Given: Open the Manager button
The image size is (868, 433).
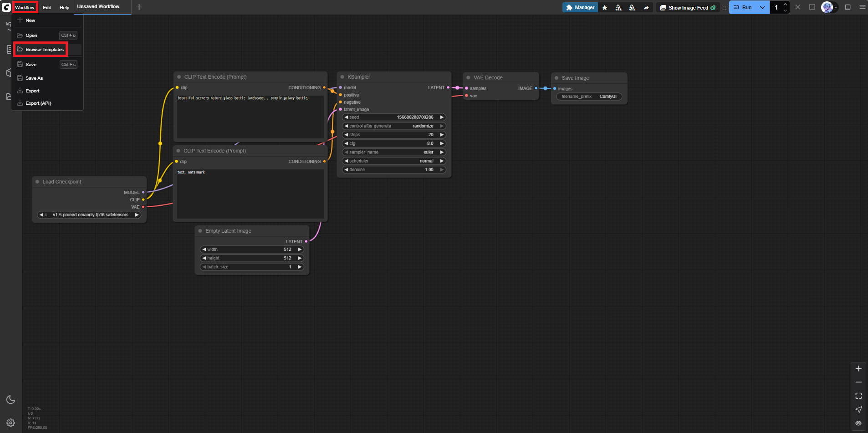Looking at the screenshot, I should [580, 8].
